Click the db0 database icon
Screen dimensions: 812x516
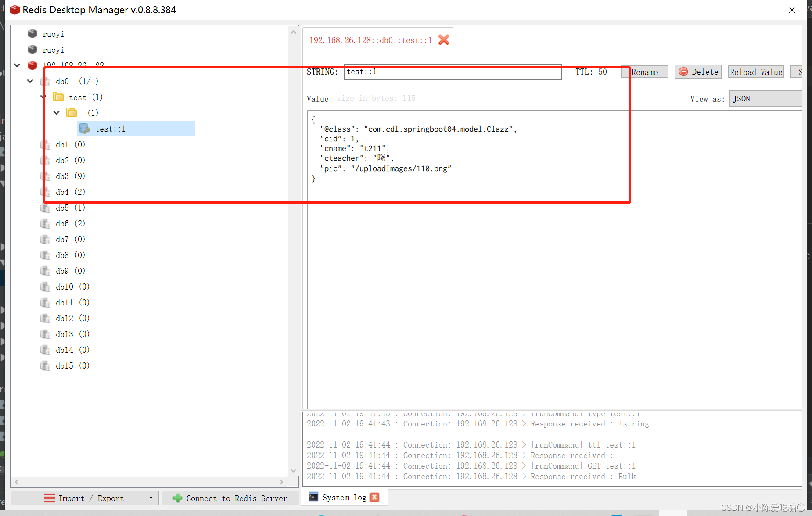(x=45, y=81)
